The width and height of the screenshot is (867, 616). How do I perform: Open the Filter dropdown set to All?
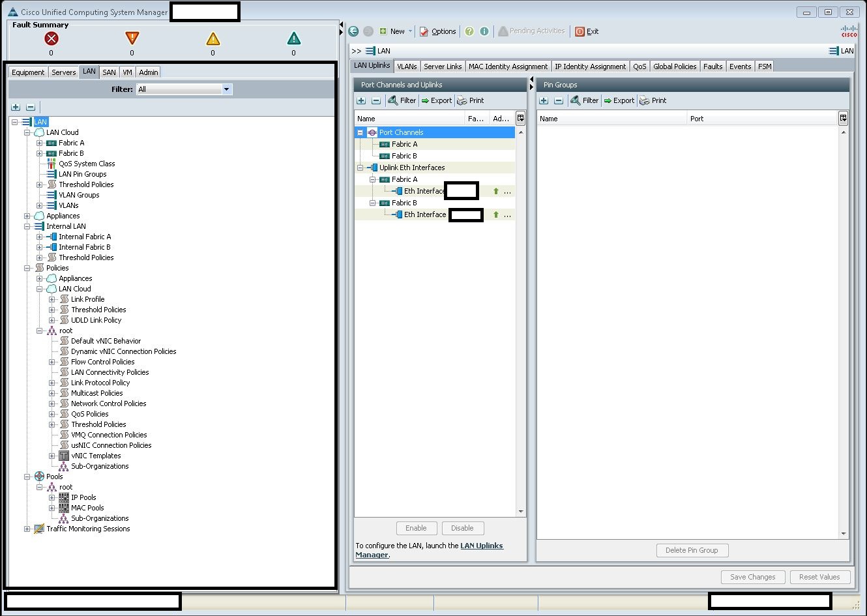pyautogui.click(x=227, y=89)
